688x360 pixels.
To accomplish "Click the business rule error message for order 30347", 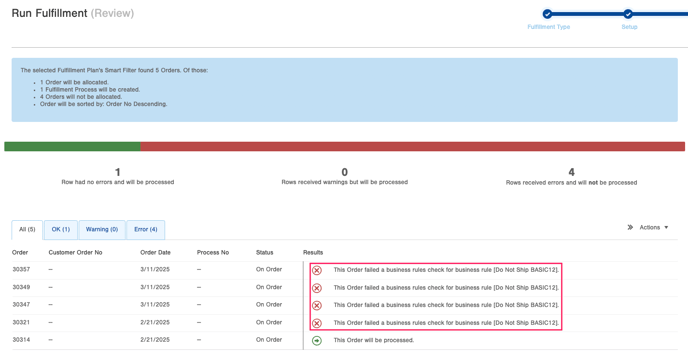I will click(x=446, y=305).
